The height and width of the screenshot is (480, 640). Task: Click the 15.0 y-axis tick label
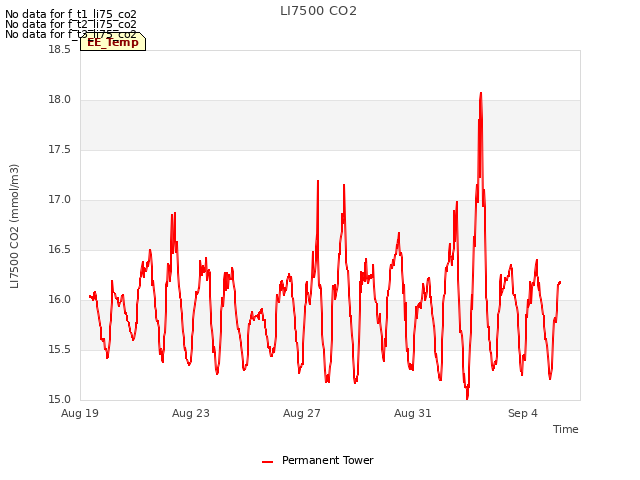[x=60, y=400]
